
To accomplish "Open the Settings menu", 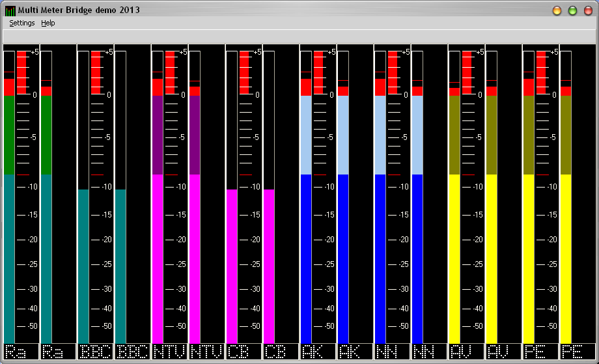I will [21, 23].
